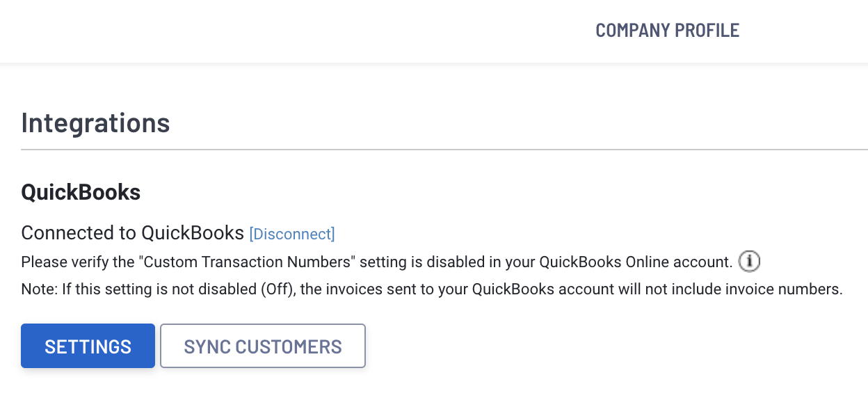Select the Integrations page heading

96,122
